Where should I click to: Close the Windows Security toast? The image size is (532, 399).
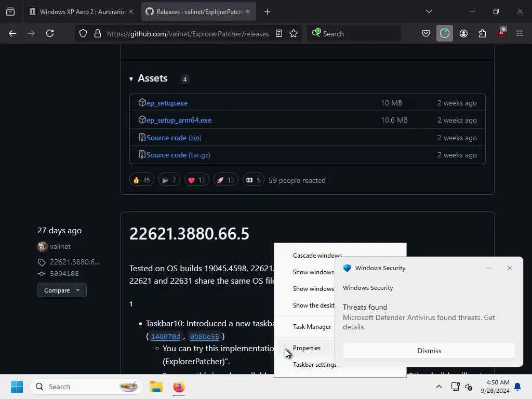tap(509, 268)
